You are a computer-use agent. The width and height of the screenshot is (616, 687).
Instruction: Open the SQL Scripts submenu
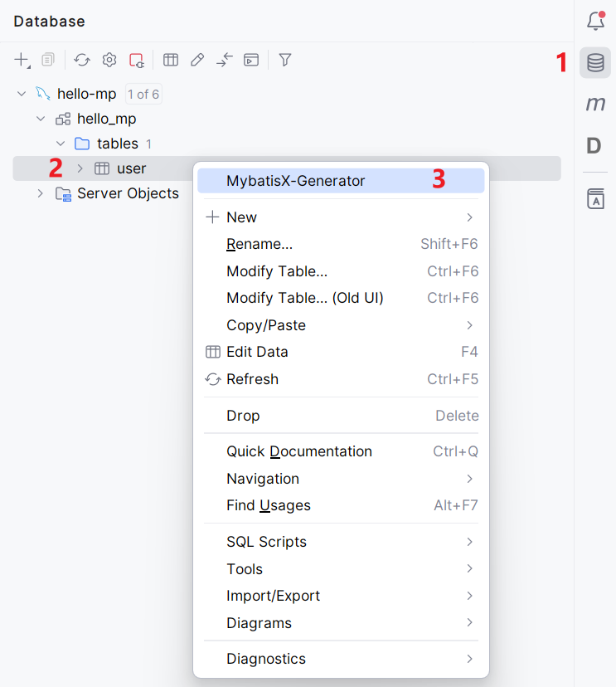coord(266,542)
